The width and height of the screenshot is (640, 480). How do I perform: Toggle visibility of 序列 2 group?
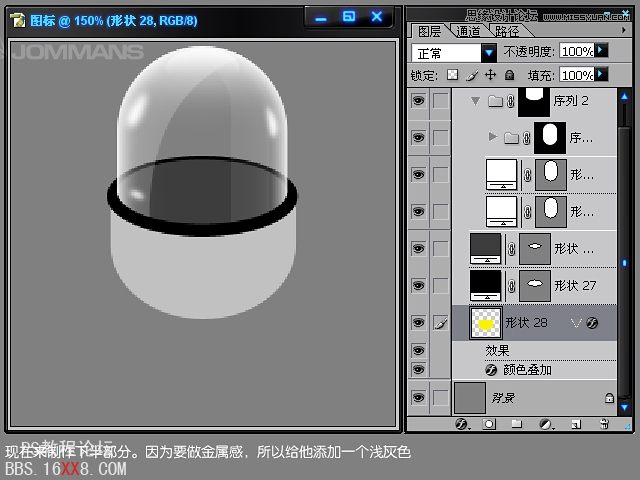click(x=418, y=100)
